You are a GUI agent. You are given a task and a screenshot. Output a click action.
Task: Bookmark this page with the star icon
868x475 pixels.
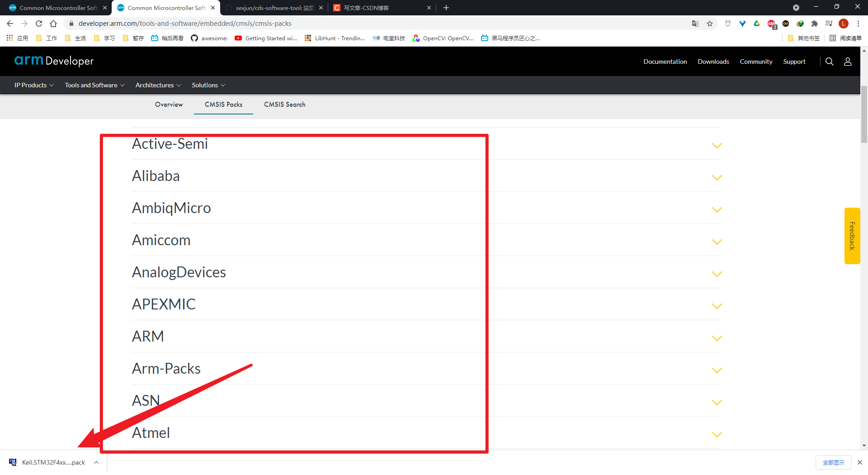710,24
